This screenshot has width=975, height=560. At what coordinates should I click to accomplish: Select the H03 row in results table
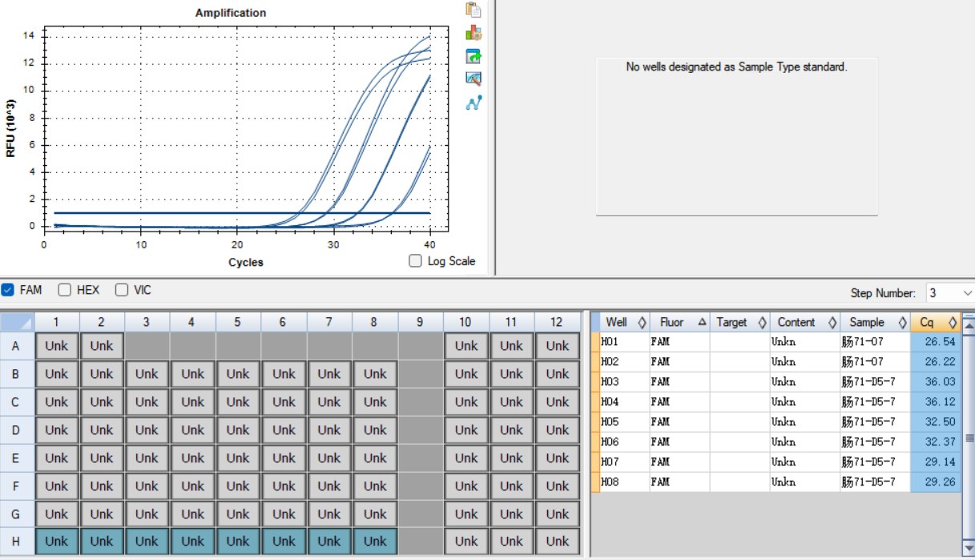[x=776, y=382]
